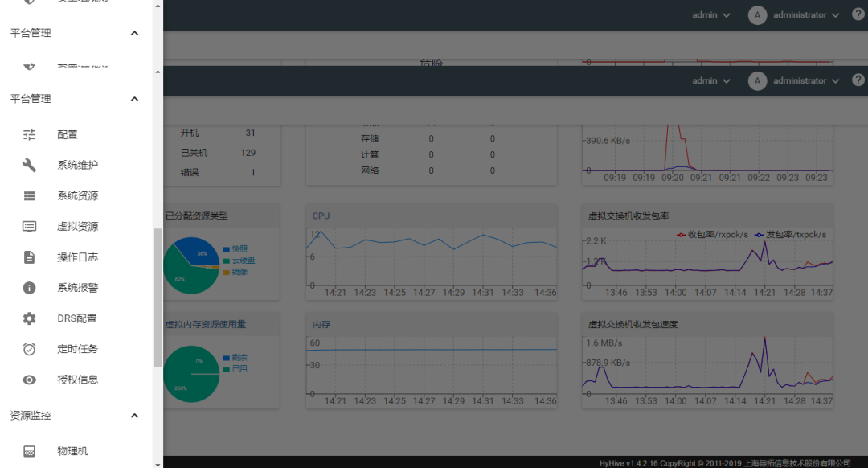Click the 虚拟内存资源使用量 panel title

206,325
